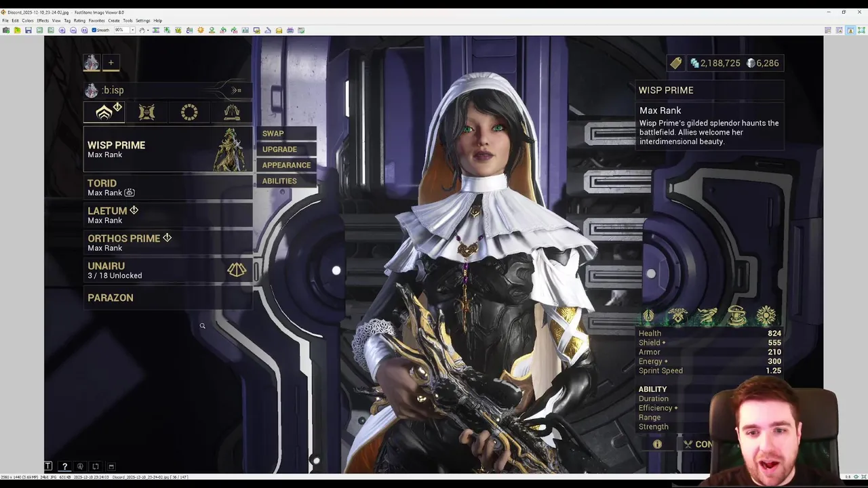Select the TORID weapon row
Viewport: 868px width, 488px height.
click(167, 187)
